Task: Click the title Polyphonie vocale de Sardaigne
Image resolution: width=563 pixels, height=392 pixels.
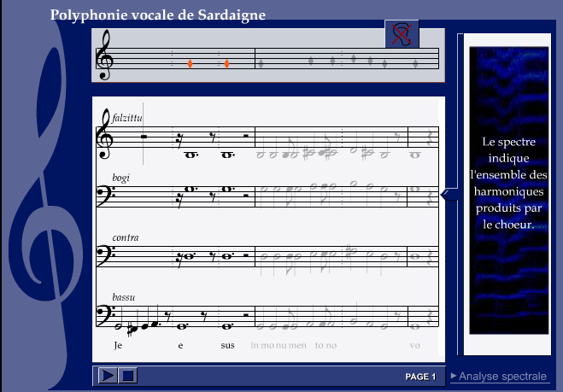Action: (157, 15)
